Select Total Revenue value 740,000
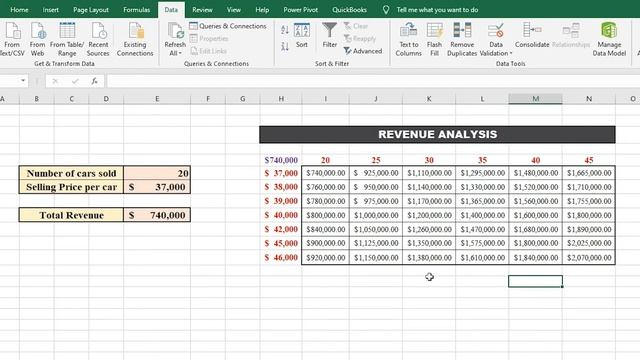 pos(157,215)
